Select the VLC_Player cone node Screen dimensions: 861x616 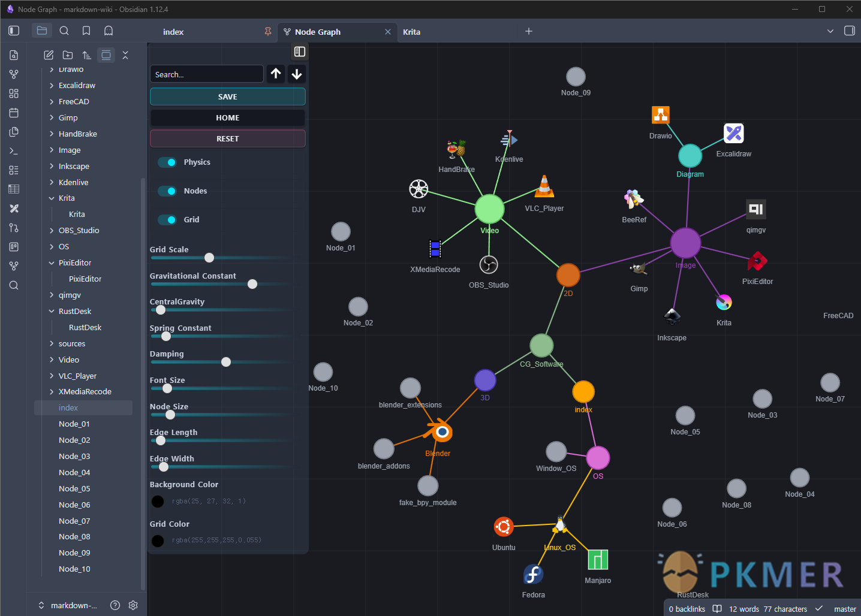tap(544, 186)
